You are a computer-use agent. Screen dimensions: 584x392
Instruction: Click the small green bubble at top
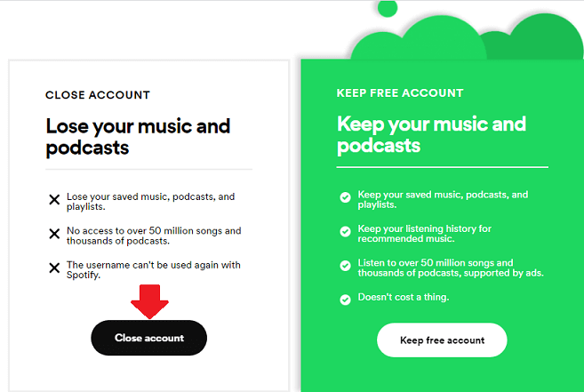point(388,8)
